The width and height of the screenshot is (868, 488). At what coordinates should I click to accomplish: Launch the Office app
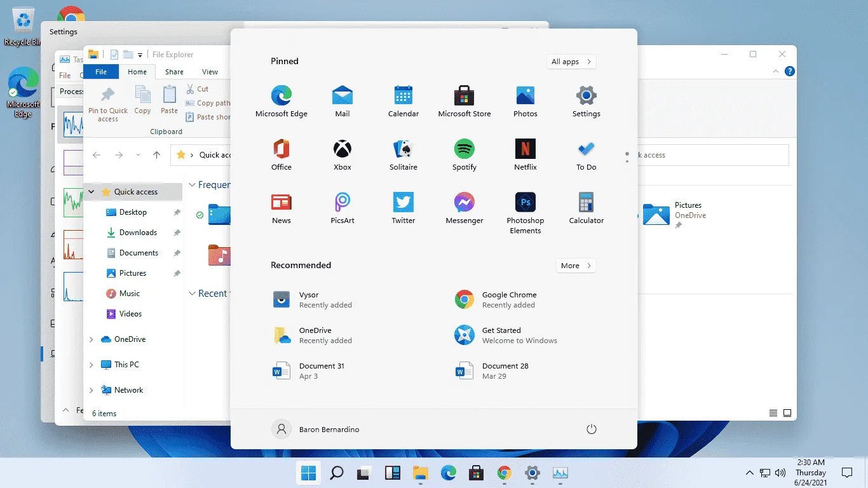[281, 155]
